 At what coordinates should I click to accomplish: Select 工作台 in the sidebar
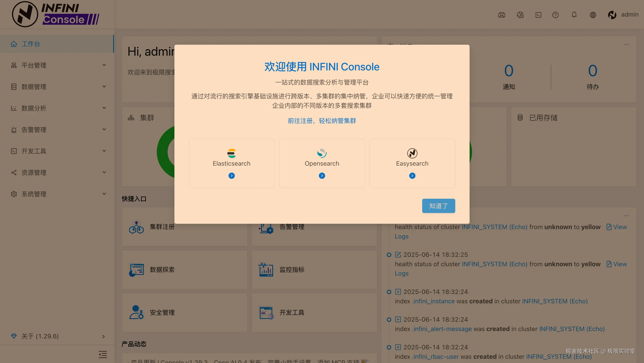click(x=30, y=44)
